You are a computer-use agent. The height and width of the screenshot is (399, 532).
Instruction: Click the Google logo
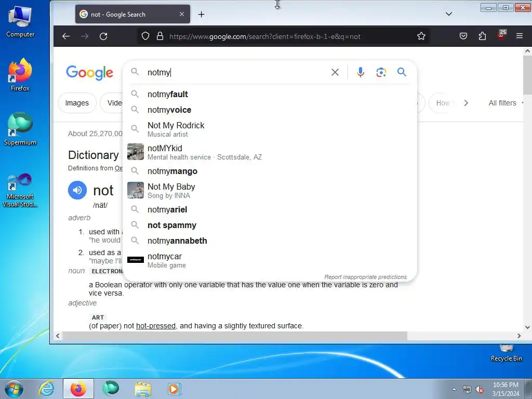[x=89, y=73]
